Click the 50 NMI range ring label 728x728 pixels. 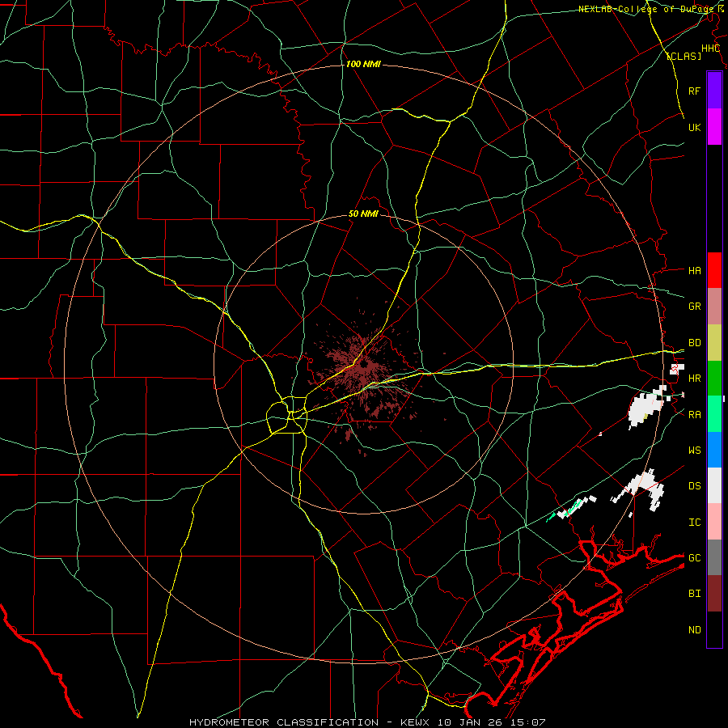[363, 214]
